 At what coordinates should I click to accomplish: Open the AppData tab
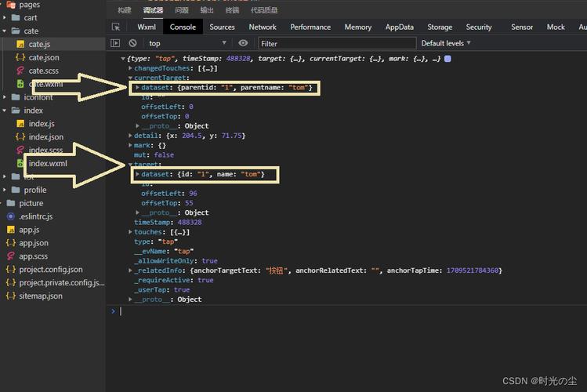pyautogui.click(x=400, y=27)
